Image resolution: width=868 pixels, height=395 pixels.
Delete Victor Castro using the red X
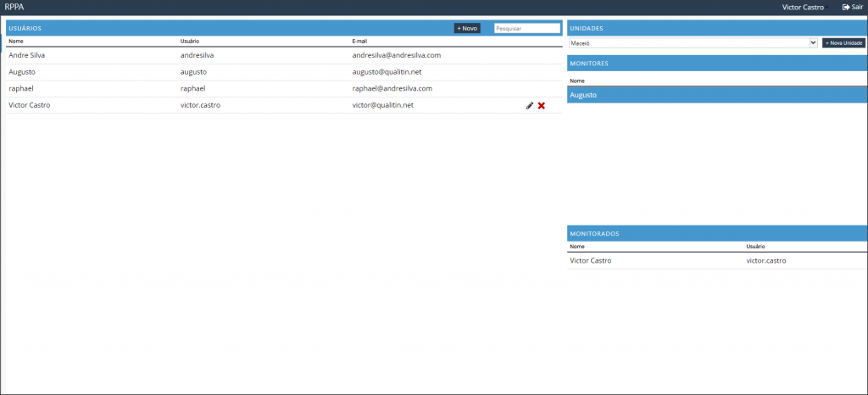[541, 105]
